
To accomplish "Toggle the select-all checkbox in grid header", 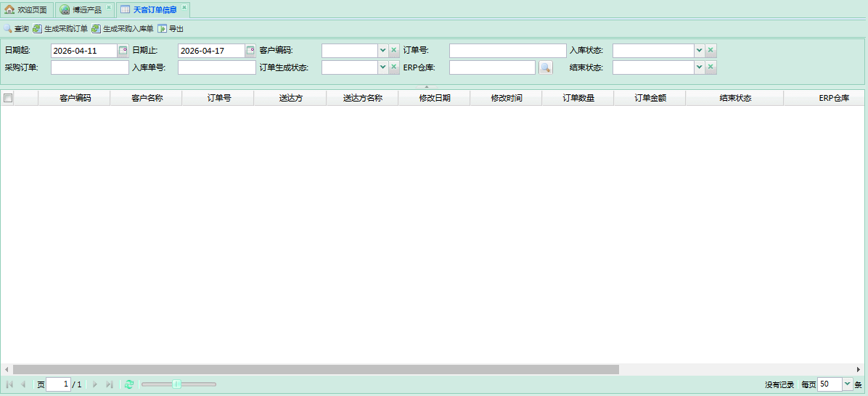I will (x=8, y=98).
